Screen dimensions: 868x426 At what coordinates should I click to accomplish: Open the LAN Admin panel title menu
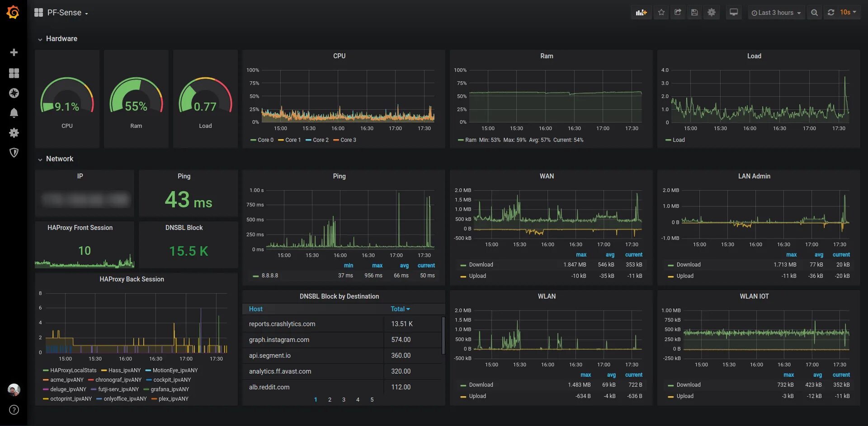point(754,176)
